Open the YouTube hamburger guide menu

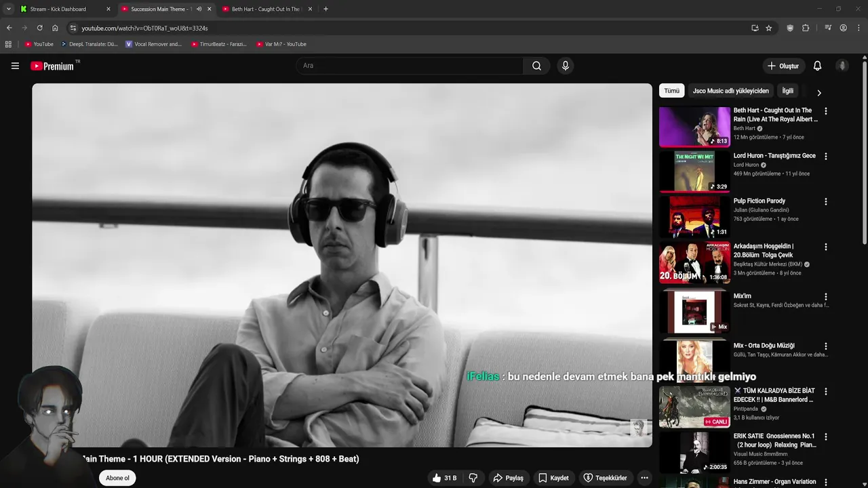click(15, 66)
